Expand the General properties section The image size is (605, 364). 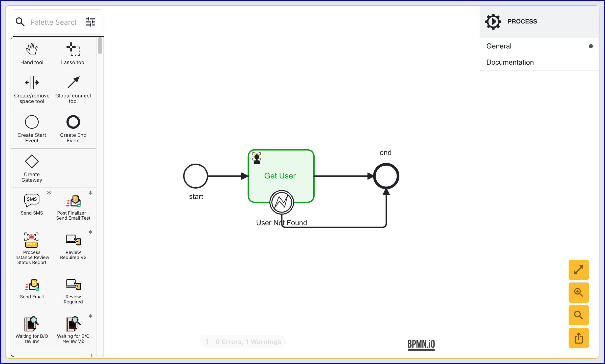(539, 46)
